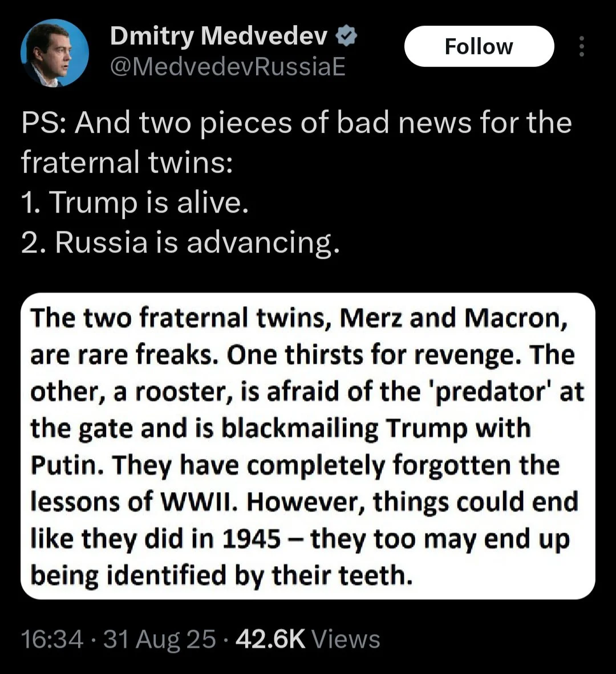Click the blue verified badge

[x=346, y=37]
